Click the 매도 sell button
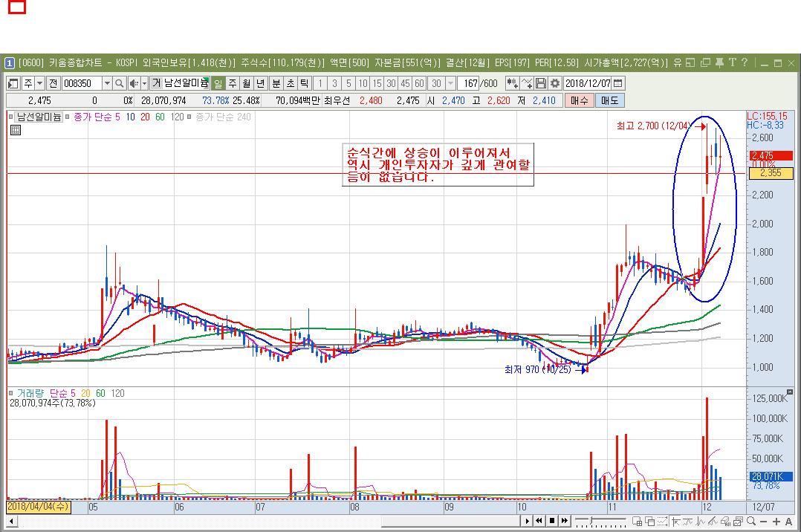This screenshot has height=532, width=801. (x=610, y=100)
